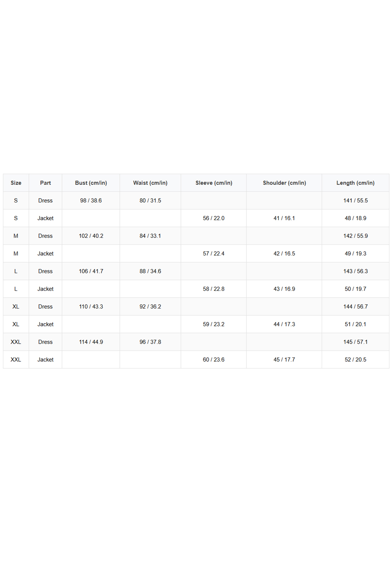Image resolution: width=392 pixels, height=588 pixels.
Task: Click the 96 / 37.8 waist value
Action: 150,342
